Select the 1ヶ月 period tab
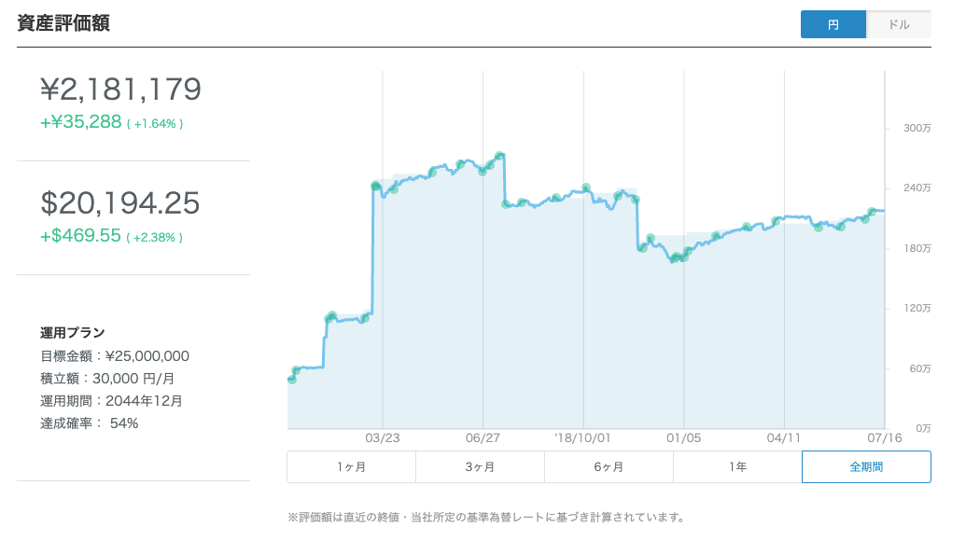The width and height of the screenshot is (980, 541). point(351,467)
